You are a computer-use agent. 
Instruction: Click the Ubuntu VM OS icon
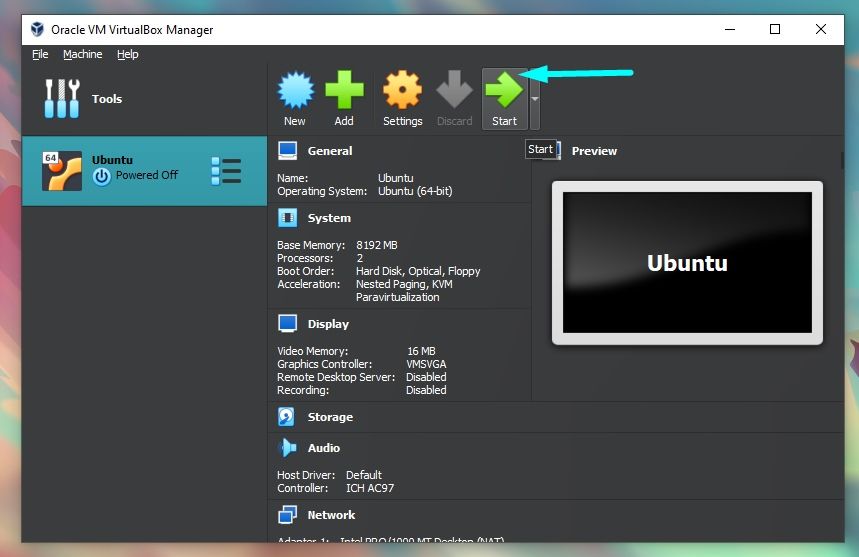pos(62,171)
